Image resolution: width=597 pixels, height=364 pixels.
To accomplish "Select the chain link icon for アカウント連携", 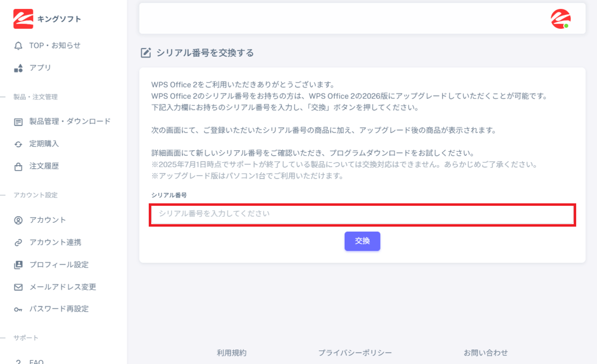I will [x=18, y=243].
